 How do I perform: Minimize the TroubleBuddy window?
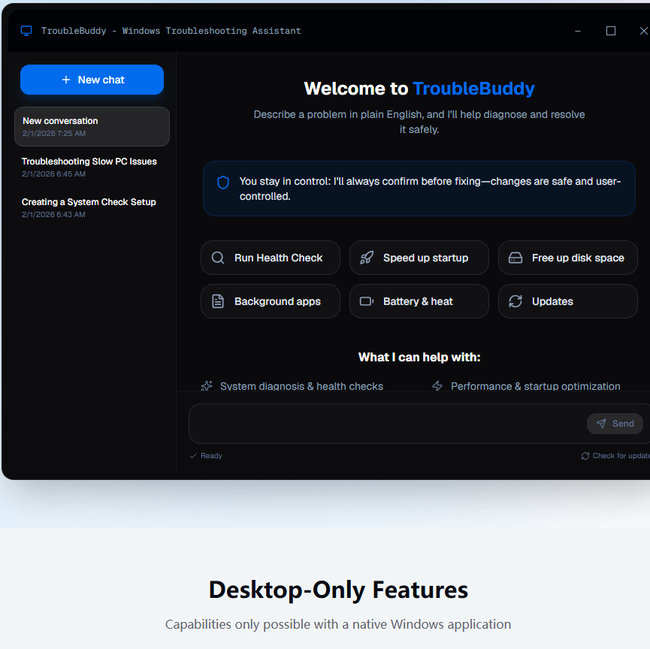click(x=577, y=31)
